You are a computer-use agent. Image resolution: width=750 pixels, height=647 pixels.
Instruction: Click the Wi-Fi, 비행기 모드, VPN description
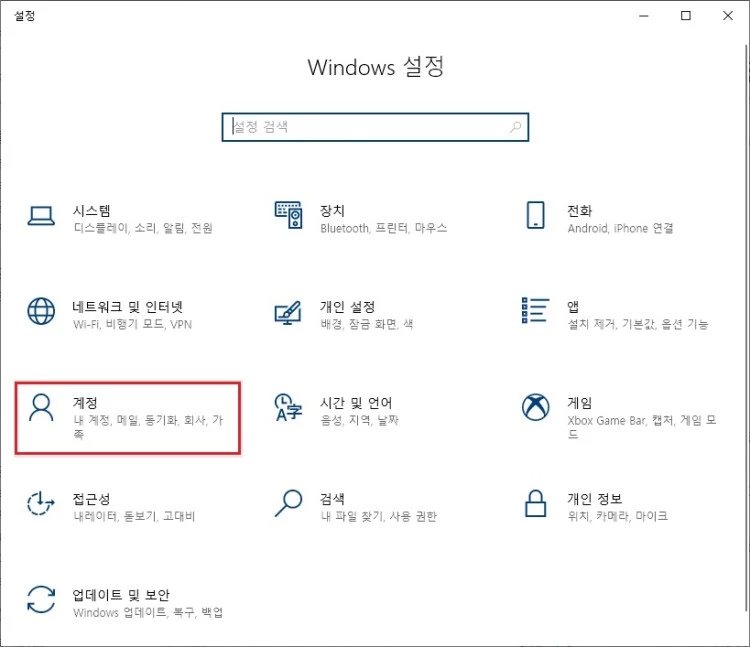click(132, 324)
